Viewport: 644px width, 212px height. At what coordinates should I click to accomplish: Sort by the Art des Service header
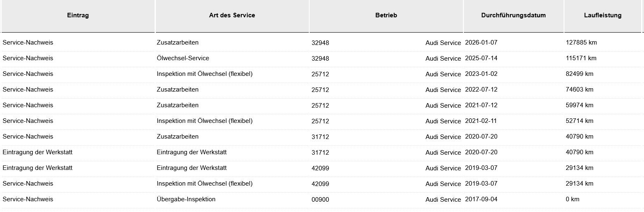[x=232, y=15]
